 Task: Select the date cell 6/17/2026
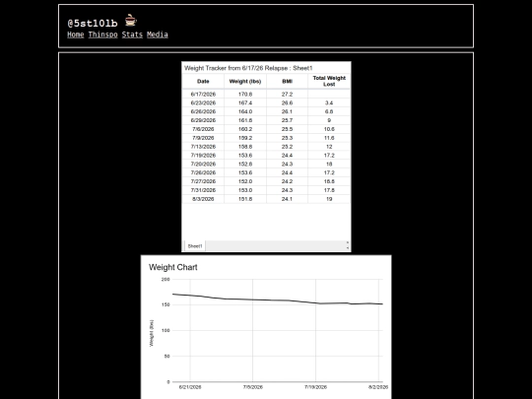coord(203,95)
